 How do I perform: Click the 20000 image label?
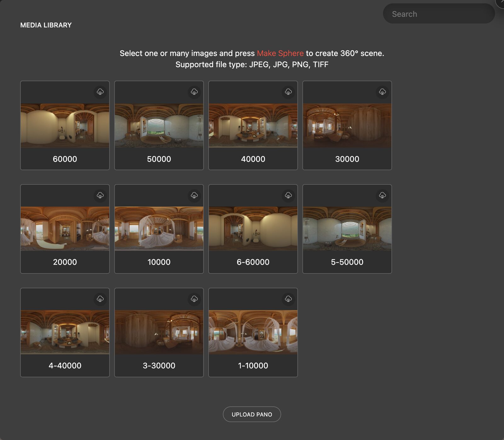[x=65, y=262]
